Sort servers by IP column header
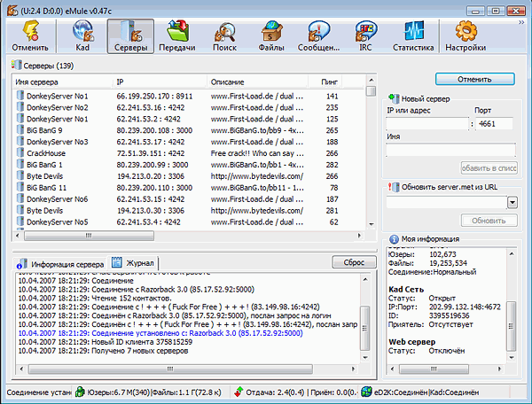The width and height of the screenshot is (532, 404). coord(160,82)
